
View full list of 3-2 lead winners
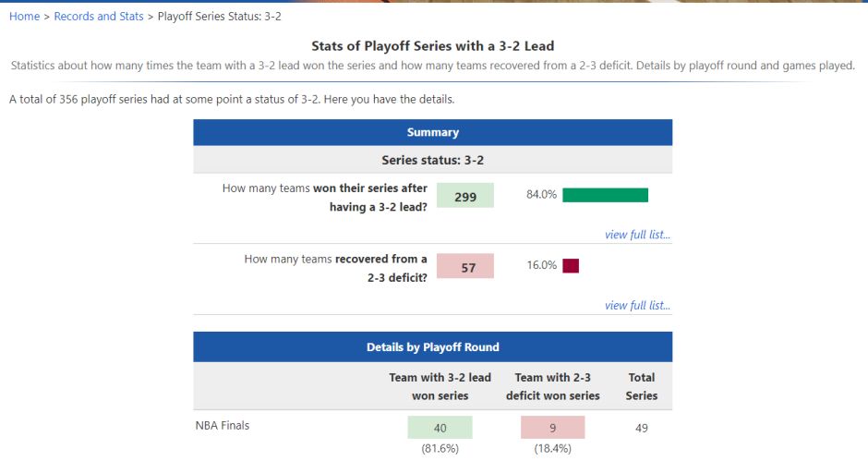coord(637,235)
